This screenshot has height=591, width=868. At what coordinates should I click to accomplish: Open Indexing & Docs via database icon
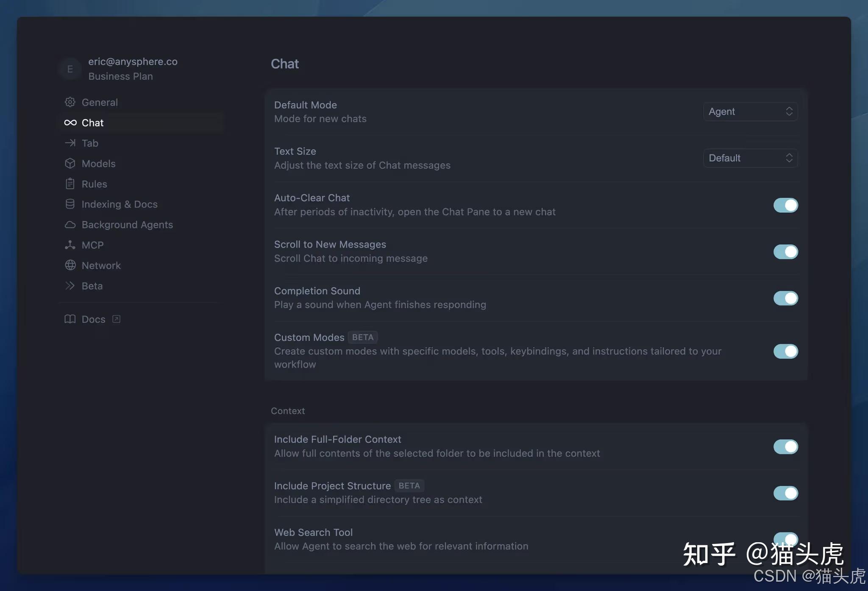70,204
